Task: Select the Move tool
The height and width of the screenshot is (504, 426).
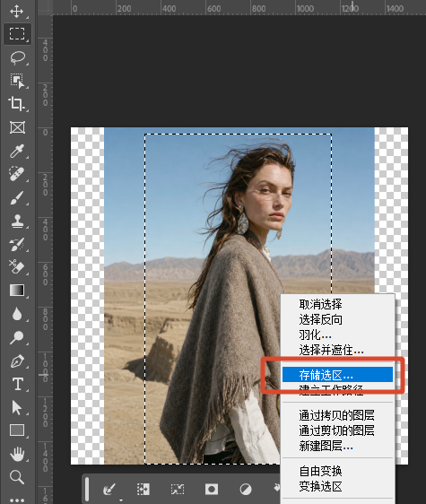Action: (17, 12)
